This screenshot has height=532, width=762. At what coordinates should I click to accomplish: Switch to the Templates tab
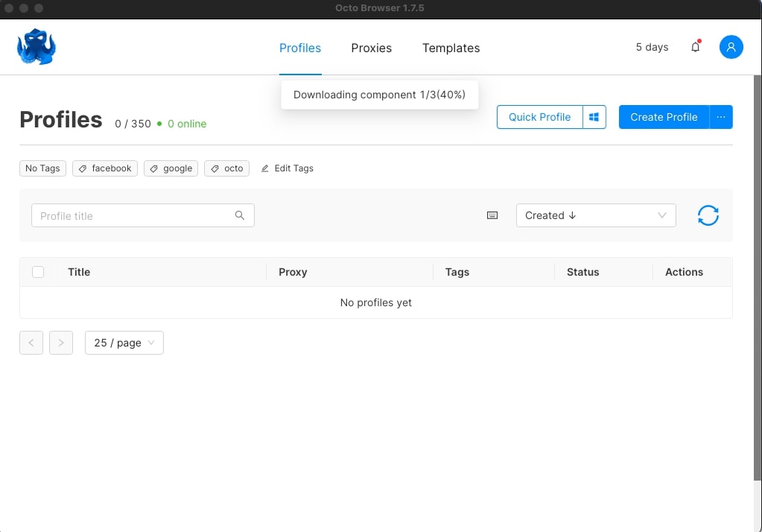pos(451,48)
